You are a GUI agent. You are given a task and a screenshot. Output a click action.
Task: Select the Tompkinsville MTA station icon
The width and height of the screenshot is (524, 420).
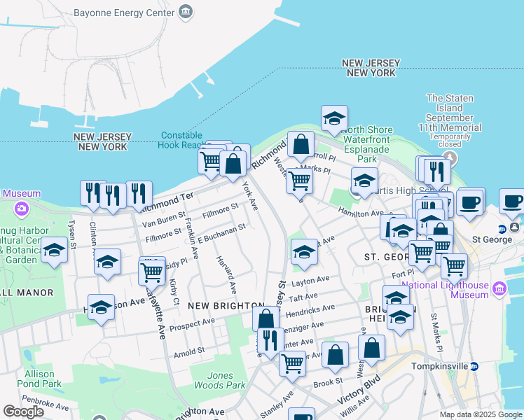tap(474, 366)
